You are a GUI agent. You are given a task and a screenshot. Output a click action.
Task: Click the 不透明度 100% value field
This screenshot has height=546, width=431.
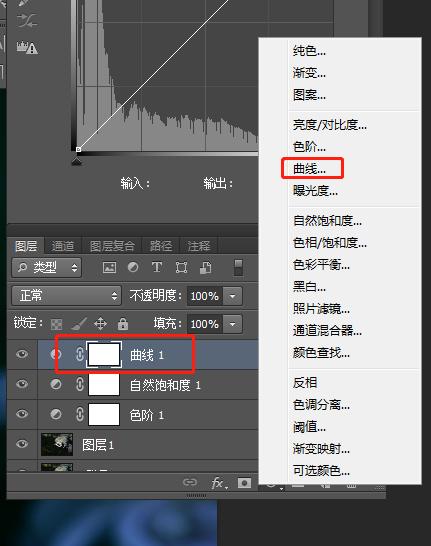pyautogui.click(x=205, y=296)
